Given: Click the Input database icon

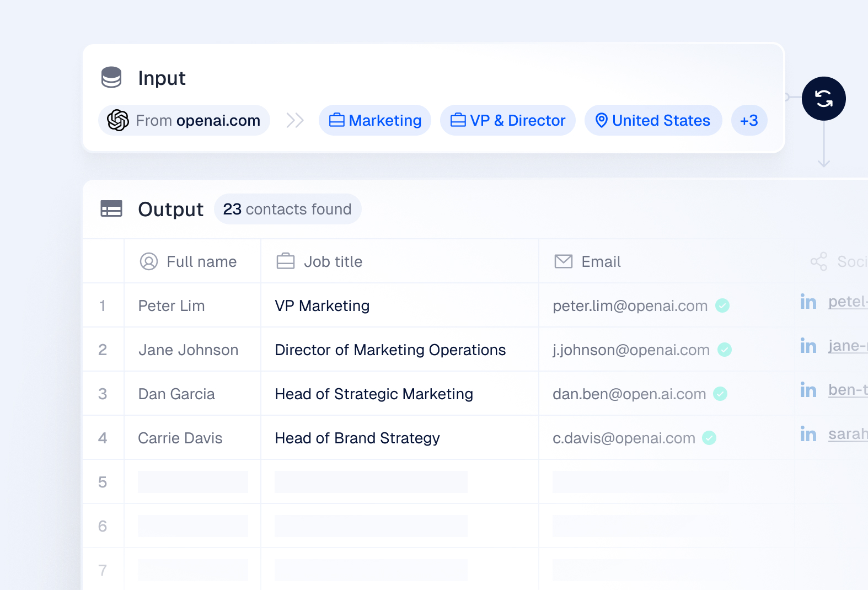Looking at the screenshot, I should pos(111,78).
